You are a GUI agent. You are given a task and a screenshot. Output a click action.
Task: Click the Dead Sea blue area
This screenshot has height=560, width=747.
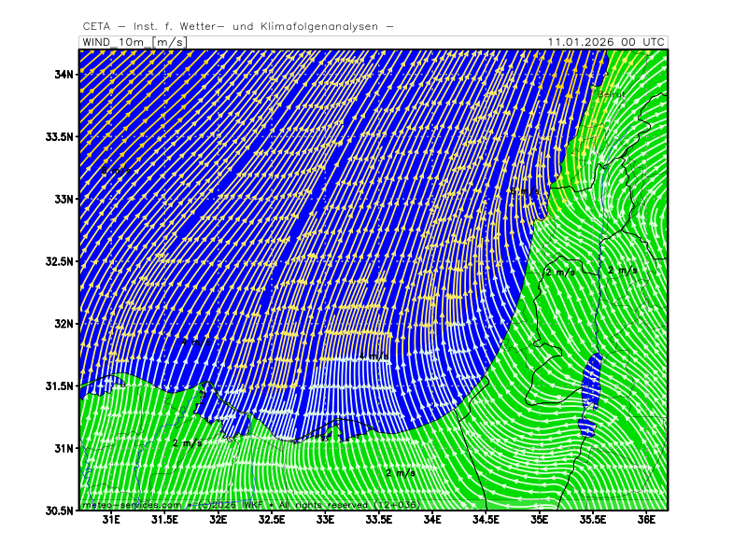click(x=591, y=381)
